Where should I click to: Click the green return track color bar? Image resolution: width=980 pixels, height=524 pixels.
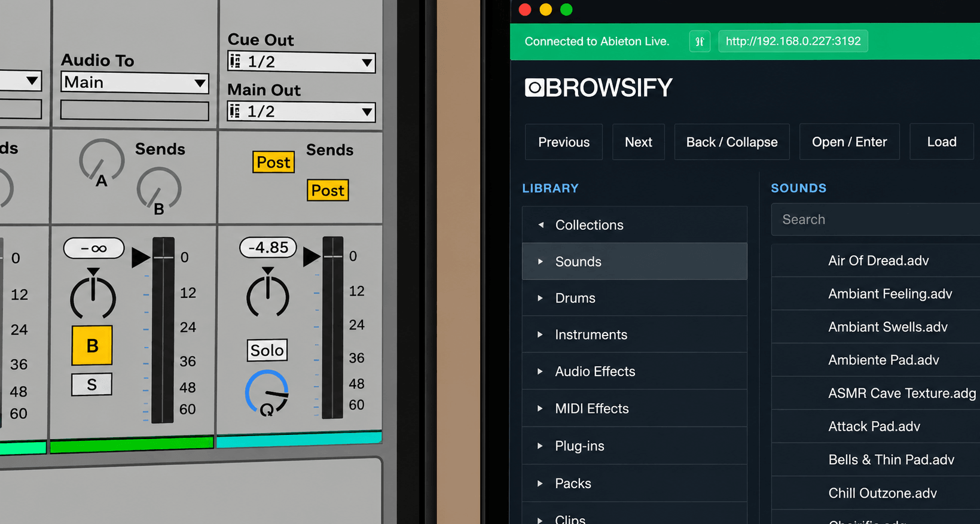pos(132,444)
